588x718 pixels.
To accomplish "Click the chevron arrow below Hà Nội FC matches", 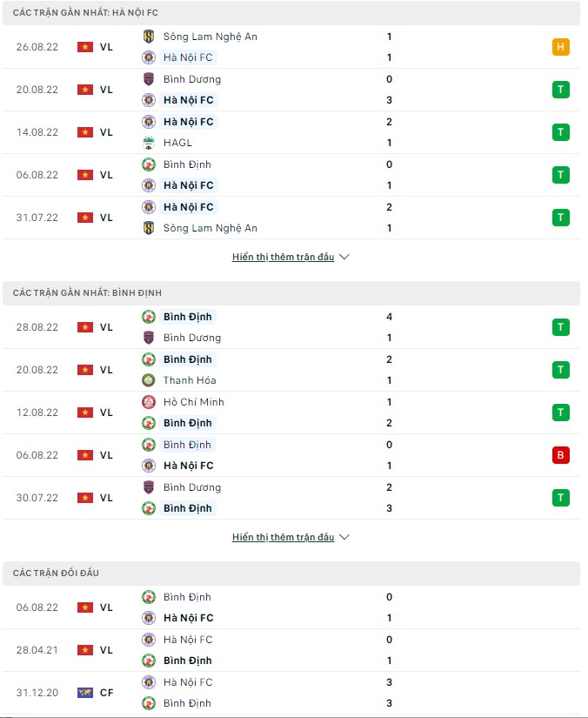I will point(344,258).
